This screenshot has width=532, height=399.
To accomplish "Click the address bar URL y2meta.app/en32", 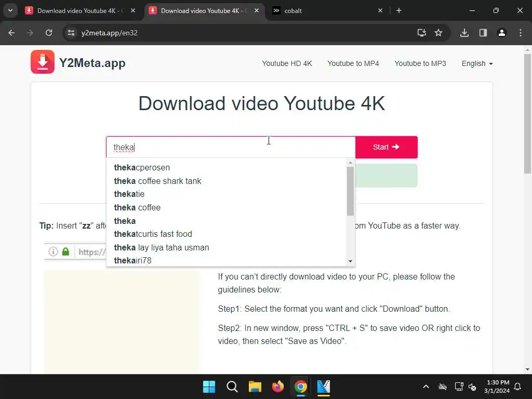I will tap(109, 33).
